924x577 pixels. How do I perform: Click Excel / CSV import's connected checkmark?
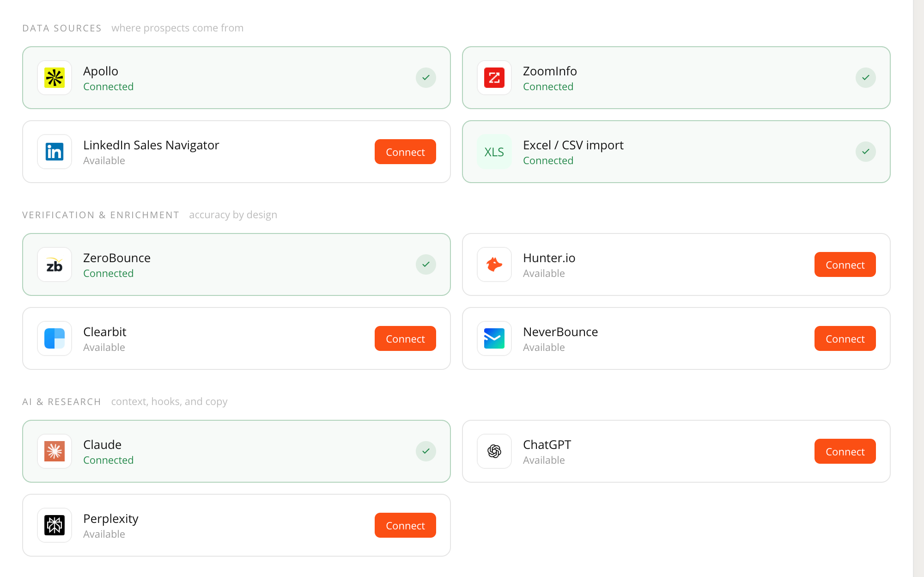point(866,152)
